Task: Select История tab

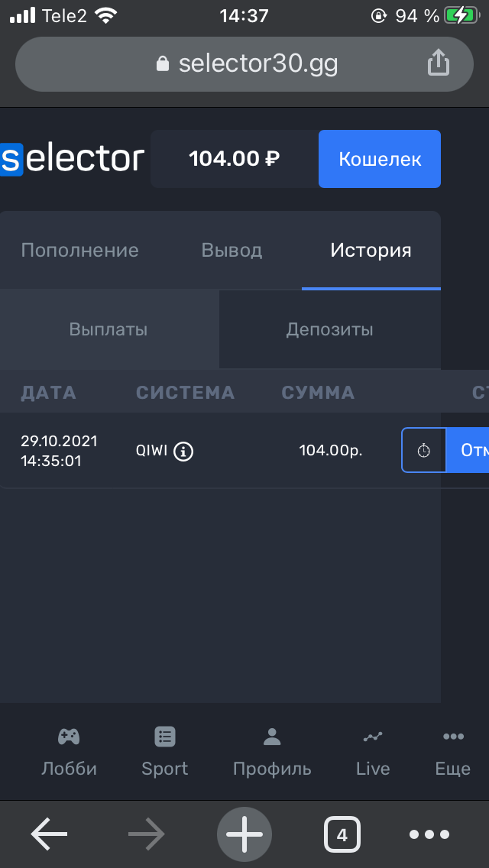Action: (371, 250)
